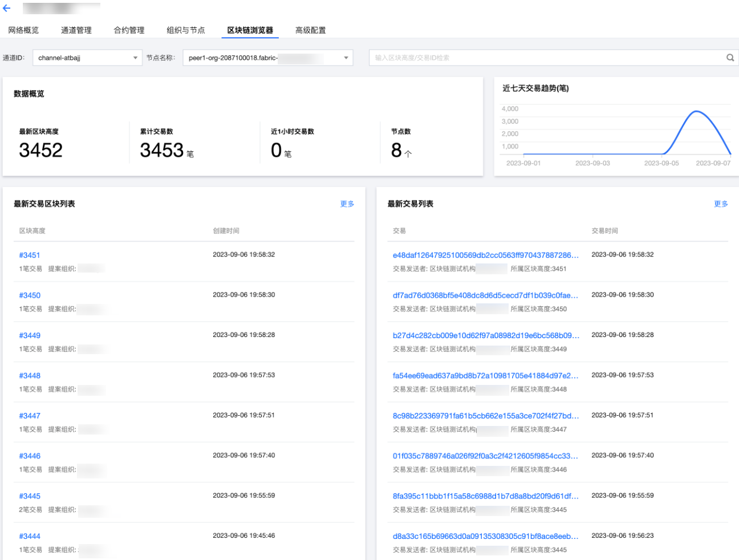Select the 区块链浏览器 tab
Screen dimensions: 739x560
250,30
